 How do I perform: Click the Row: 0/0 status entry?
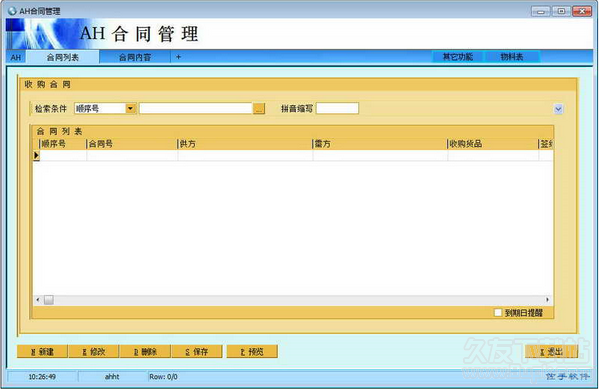tap(163, 377)
